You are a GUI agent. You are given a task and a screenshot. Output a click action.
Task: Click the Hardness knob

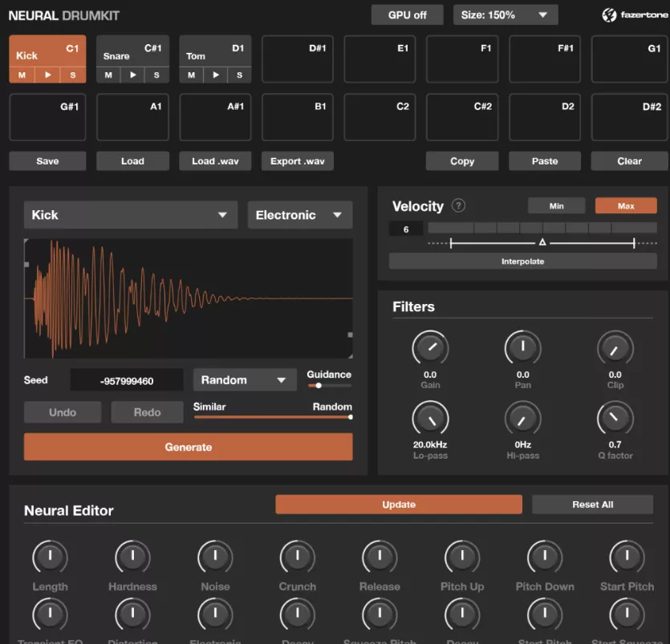tap(132, 557)
